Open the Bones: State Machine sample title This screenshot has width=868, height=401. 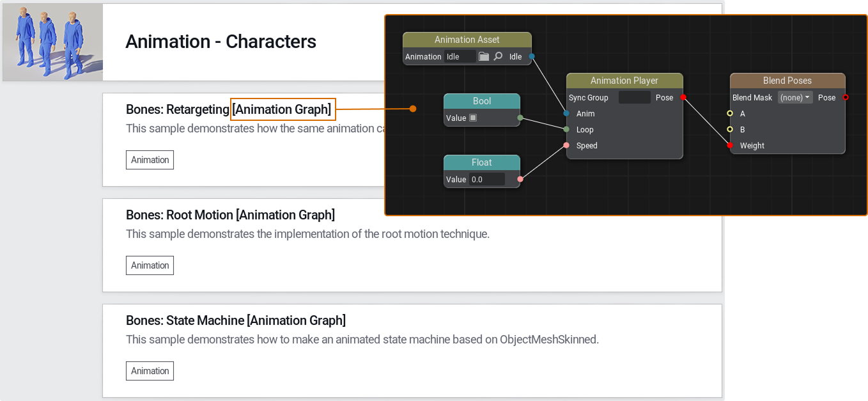236,320
